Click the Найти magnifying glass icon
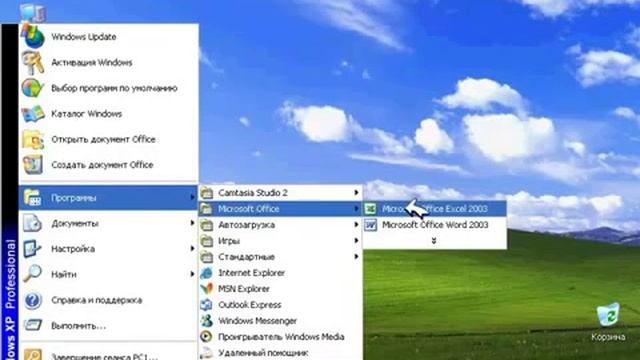This screenshot has height=360, width=640. (32, 274)
